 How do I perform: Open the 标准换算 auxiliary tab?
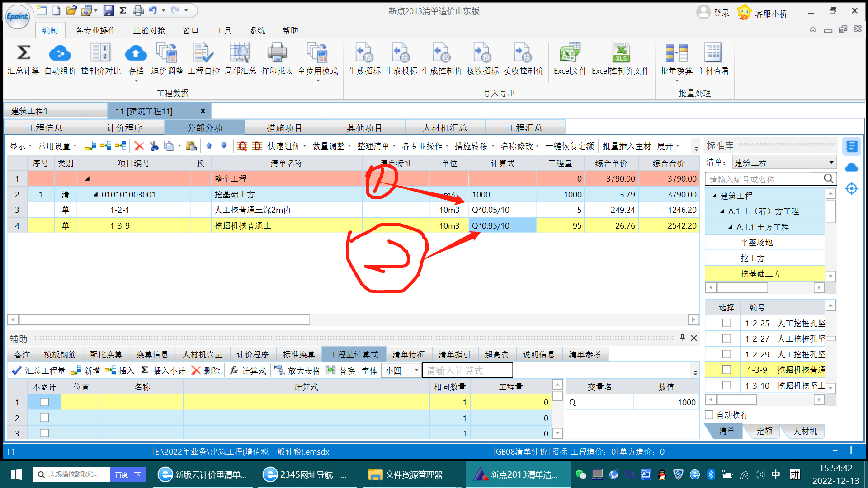pyautogui.click(x=298, y=354)
